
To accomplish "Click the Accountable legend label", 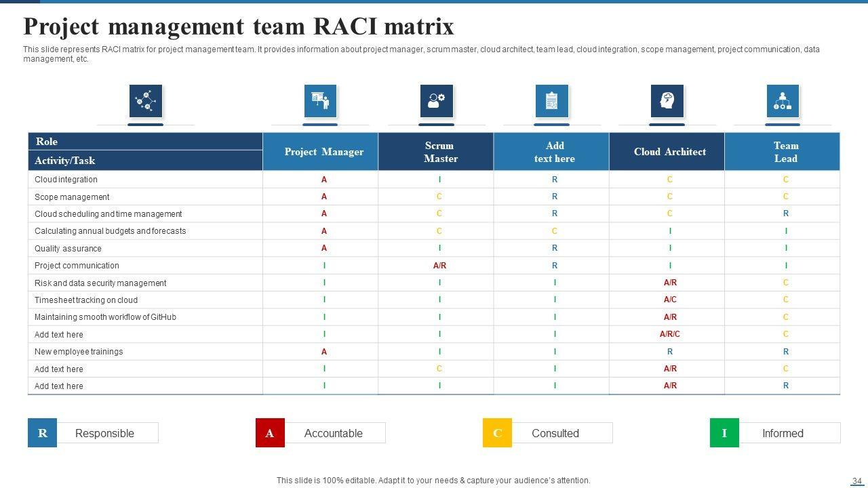I will point(334,433).
